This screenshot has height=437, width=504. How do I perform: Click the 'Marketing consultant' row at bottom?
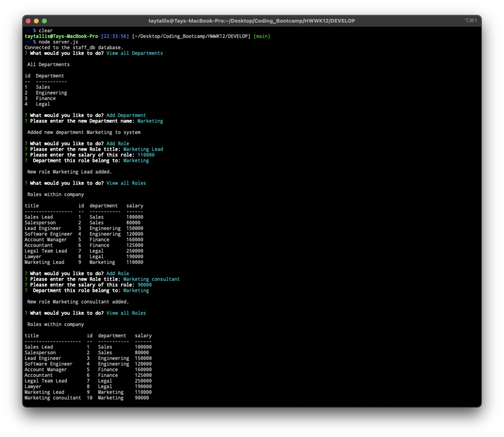coord(53,398)
